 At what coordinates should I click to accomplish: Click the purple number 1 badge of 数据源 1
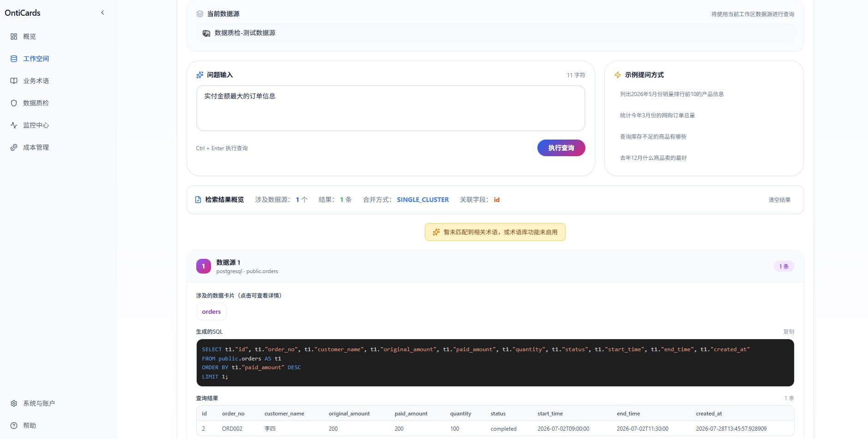(204, 266)
